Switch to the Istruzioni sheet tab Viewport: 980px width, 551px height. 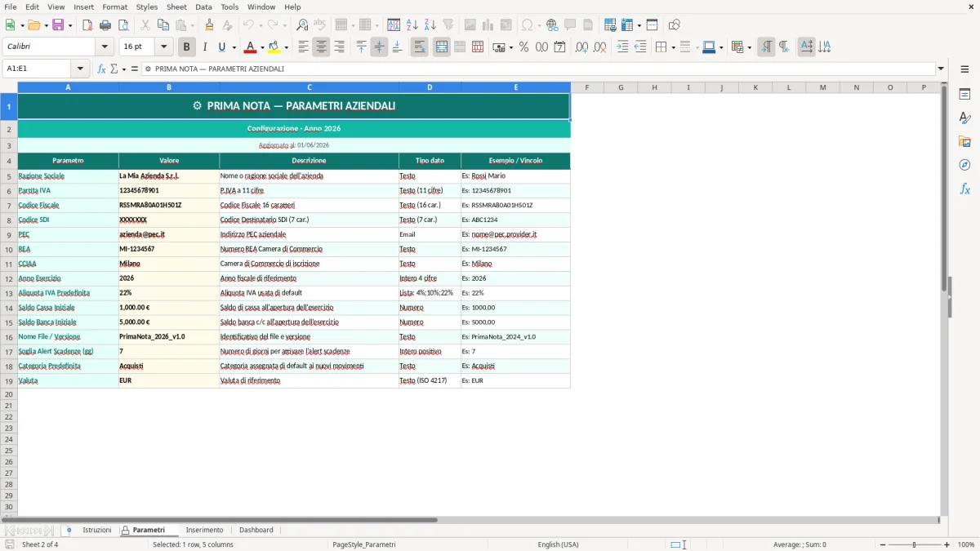click(x=97, y=530)
